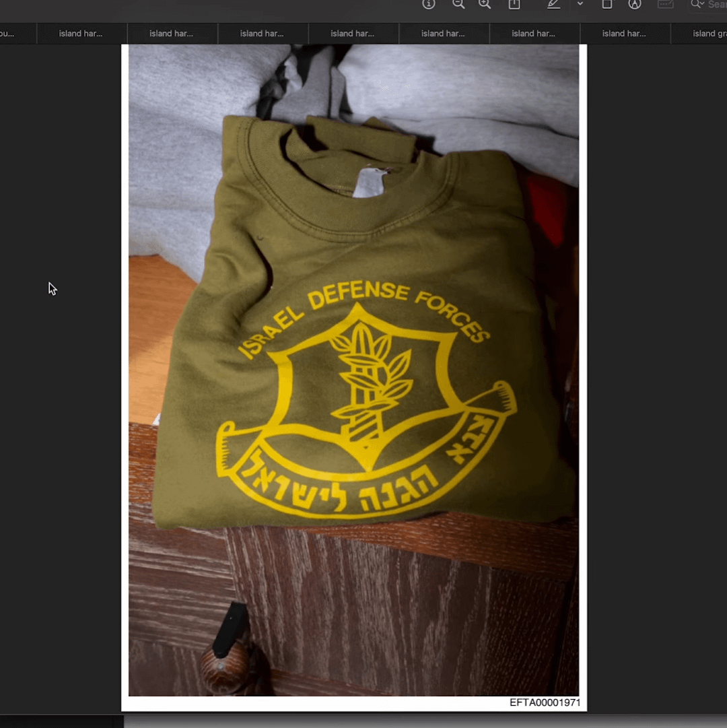Show the Markup toolbar icon
This screenshot has width=727, height=728.
pos(635,4)
